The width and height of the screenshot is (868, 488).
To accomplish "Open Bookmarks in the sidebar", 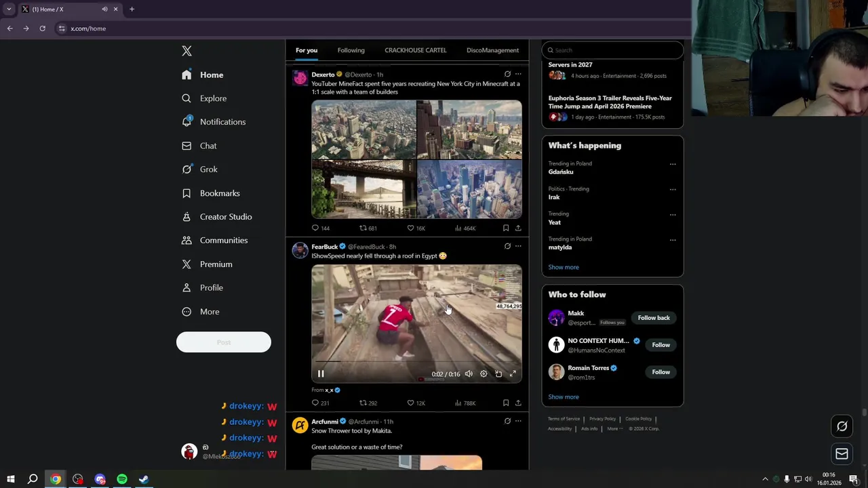I will (211, 193).
